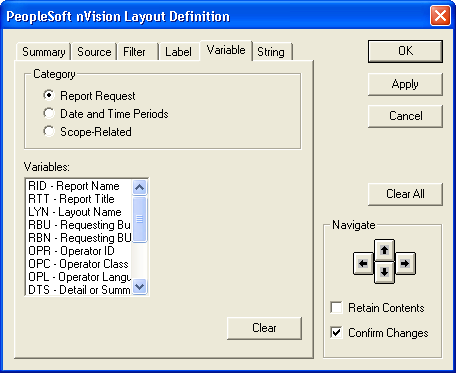Select the RBN - Requesting BU variable

(79, 238)
